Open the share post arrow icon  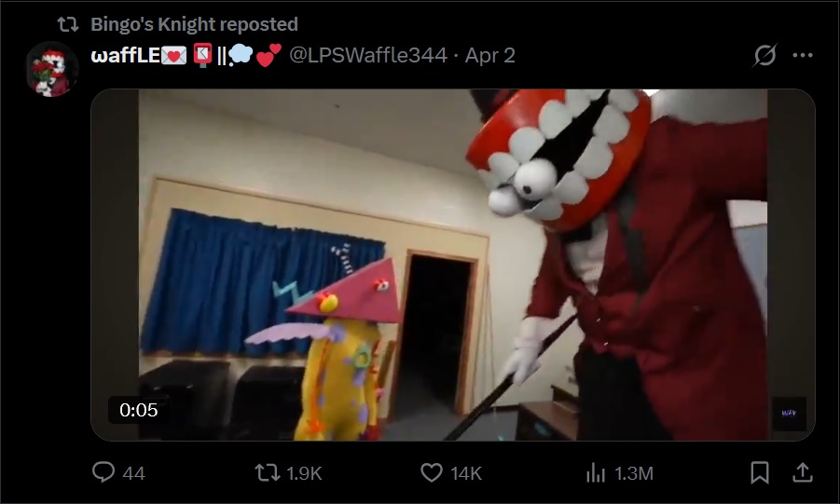tap(803, 472)
